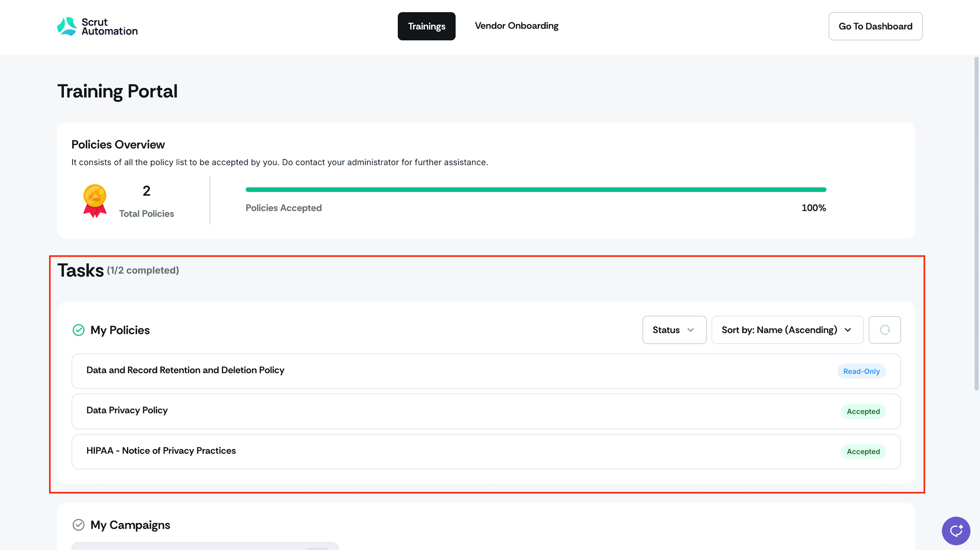Click the Scrut Automation logo
The image size is (980, 550).
(x=97, y=26)
